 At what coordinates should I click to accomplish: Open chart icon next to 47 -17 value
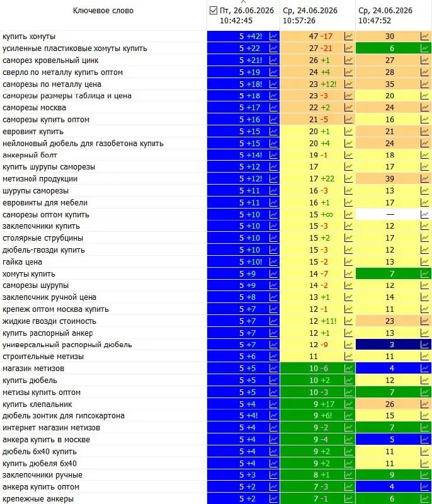[x=348, y=37]
